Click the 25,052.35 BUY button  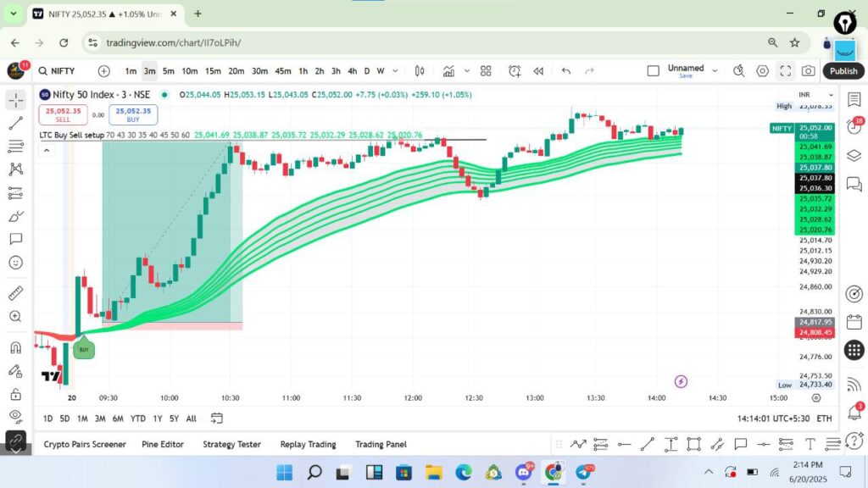133,114
